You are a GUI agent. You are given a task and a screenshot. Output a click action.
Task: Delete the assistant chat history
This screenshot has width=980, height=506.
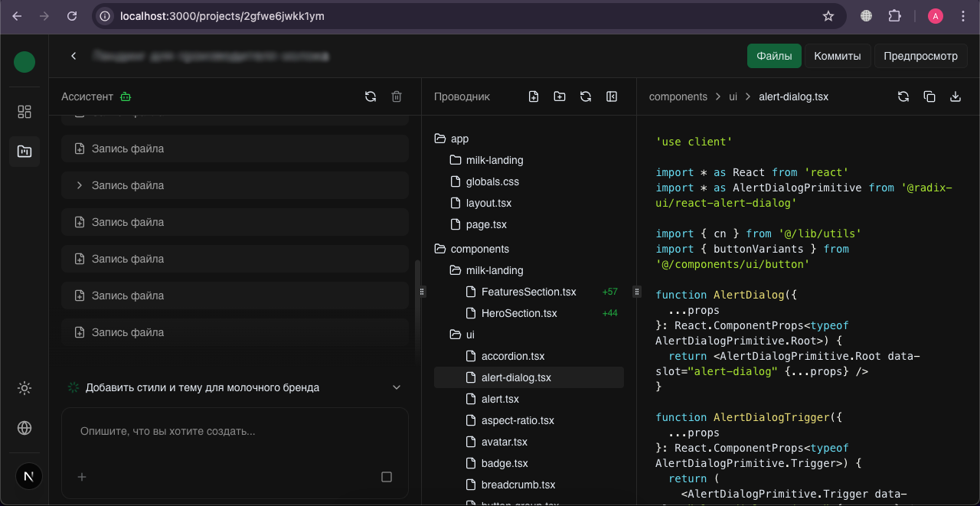tap(397, 96)
